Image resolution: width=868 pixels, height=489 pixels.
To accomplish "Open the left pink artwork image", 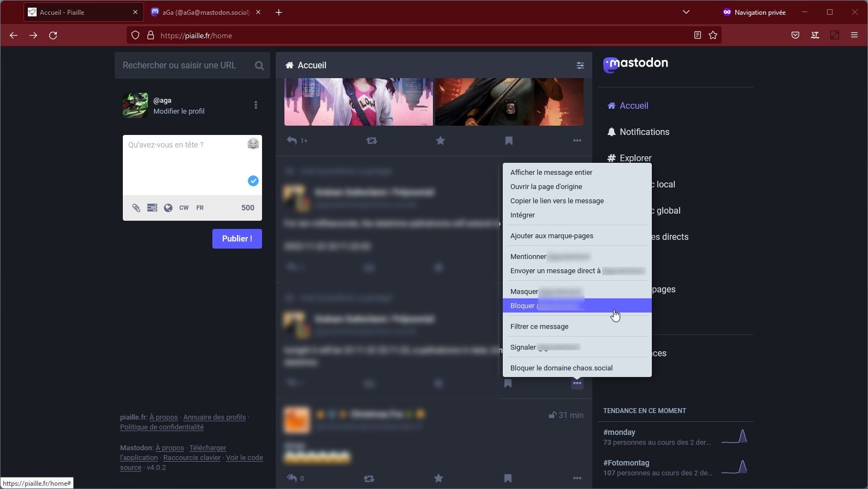I will pyautogui.click(x=359, y=102).
